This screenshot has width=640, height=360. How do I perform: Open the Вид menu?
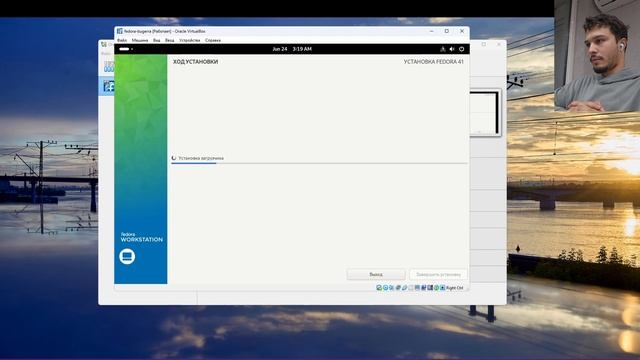[157, 40]
